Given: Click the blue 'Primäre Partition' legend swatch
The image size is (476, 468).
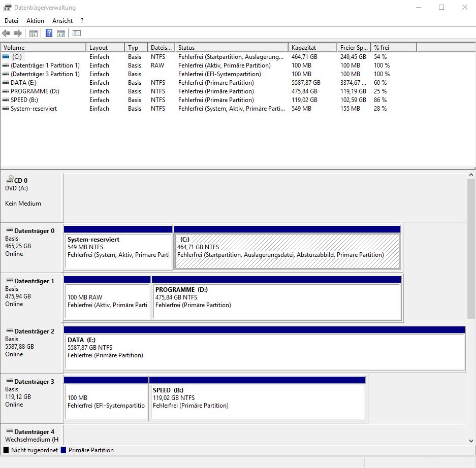Looking at the screenshot, I should pos(64,450).
